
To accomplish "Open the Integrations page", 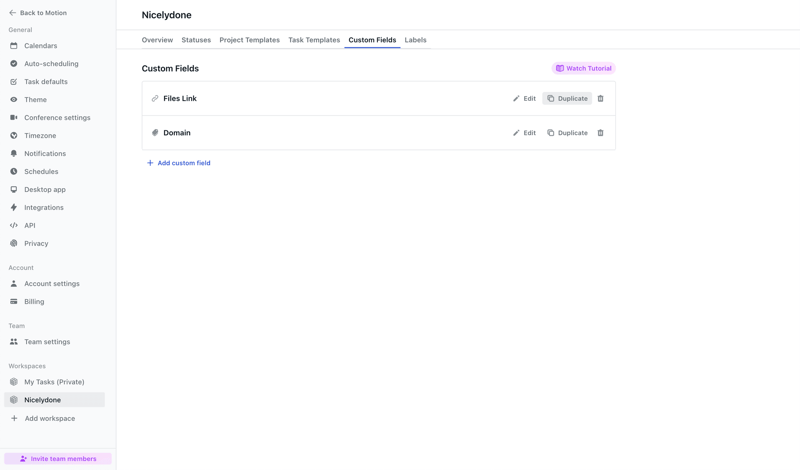I will pos(44,207).
